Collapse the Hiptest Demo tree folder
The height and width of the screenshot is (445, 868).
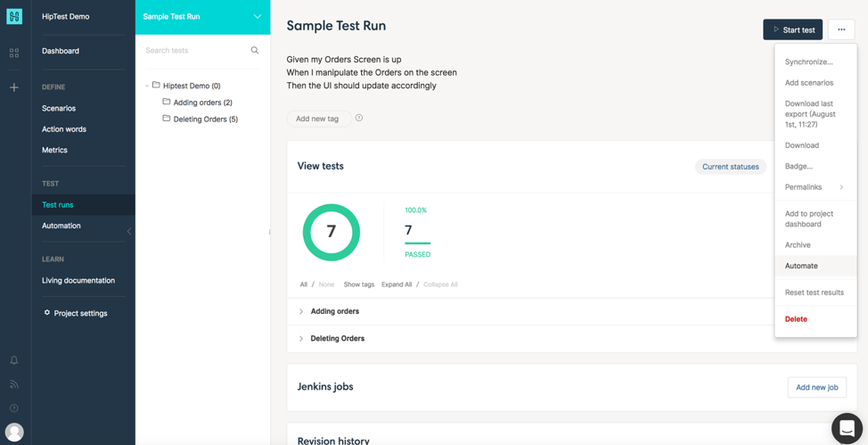tap(147, 86)
